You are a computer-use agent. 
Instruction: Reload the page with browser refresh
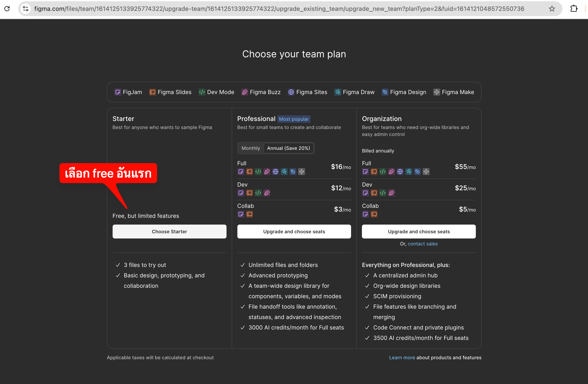coord(7,9)
